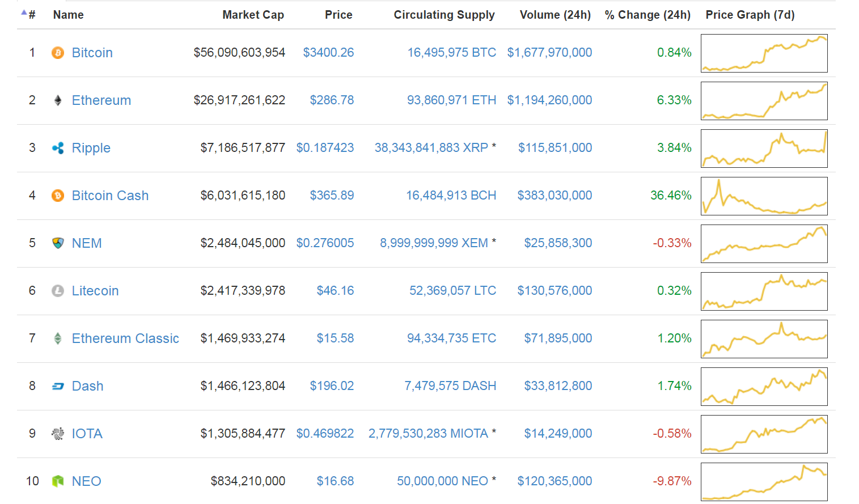Click the Bitcoin Cash coin icon
This screenshot has width=859, height=504.
(58, 196)
